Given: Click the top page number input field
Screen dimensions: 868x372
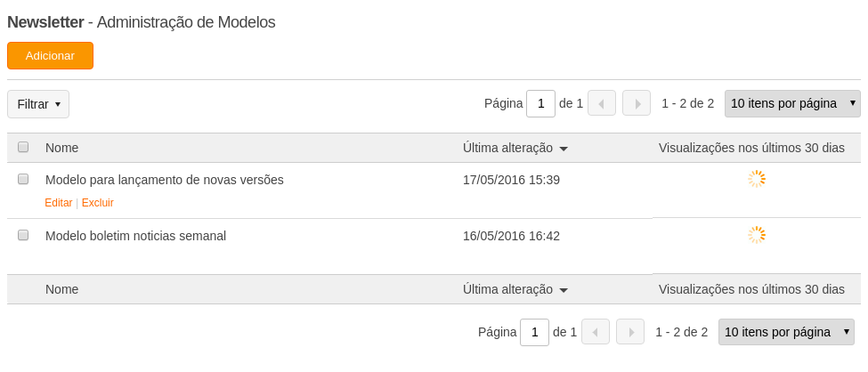Looking at the screenshot, I should tap(541, 103).
